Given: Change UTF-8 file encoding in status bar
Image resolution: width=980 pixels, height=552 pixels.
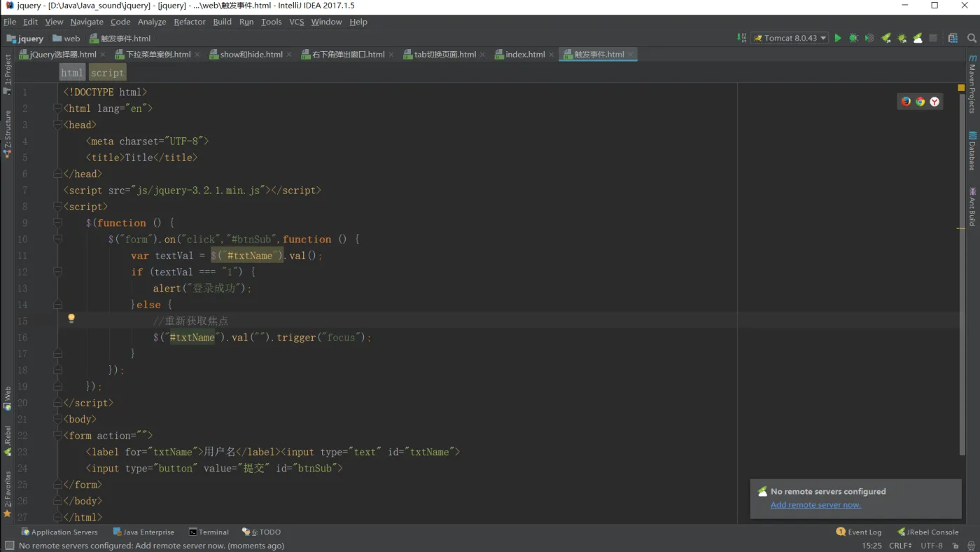Looking at the screenshot, I should pos(932,546).
